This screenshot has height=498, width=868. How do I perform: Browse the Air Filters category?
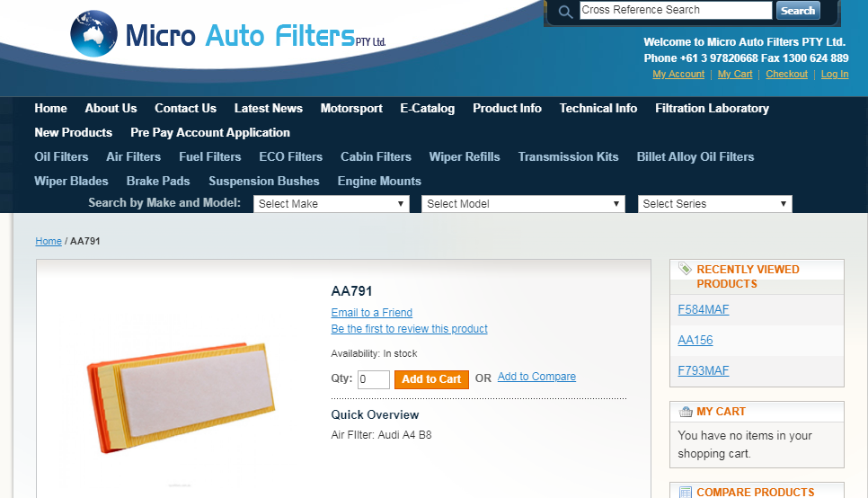click(133, 157)
